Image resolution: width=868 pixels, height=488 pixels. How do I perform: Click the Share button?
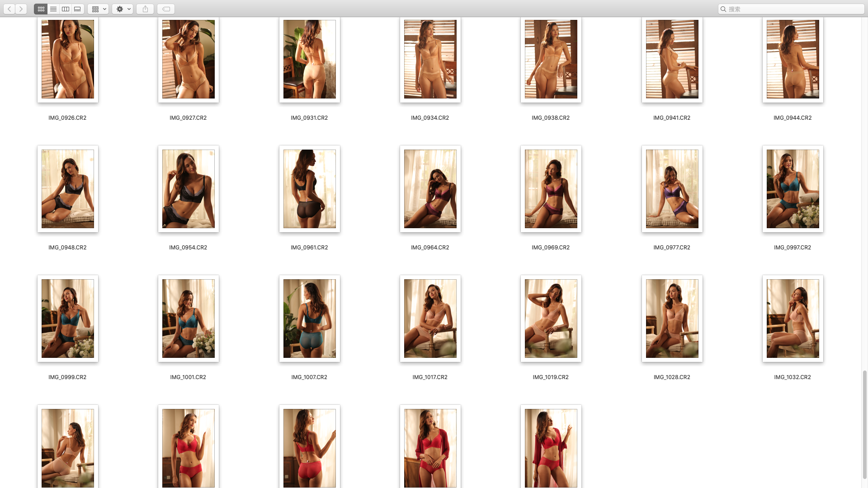tap(145, 9)
